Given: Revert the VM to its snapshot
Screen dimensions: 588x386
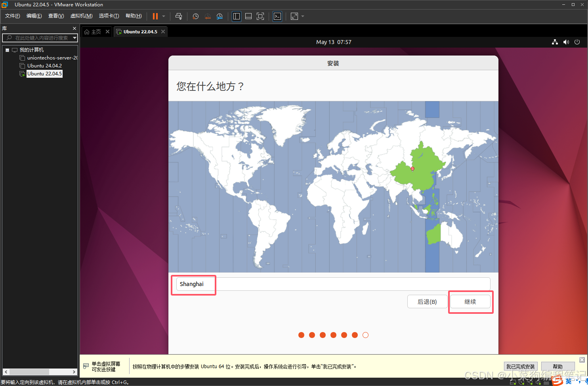Looking at the screenshot, I should (x=208, y=16).
